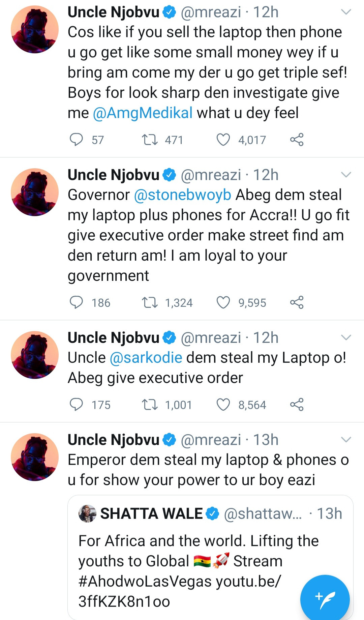Retweet the tweet with 1,001 retweets

tap(150, 405)
